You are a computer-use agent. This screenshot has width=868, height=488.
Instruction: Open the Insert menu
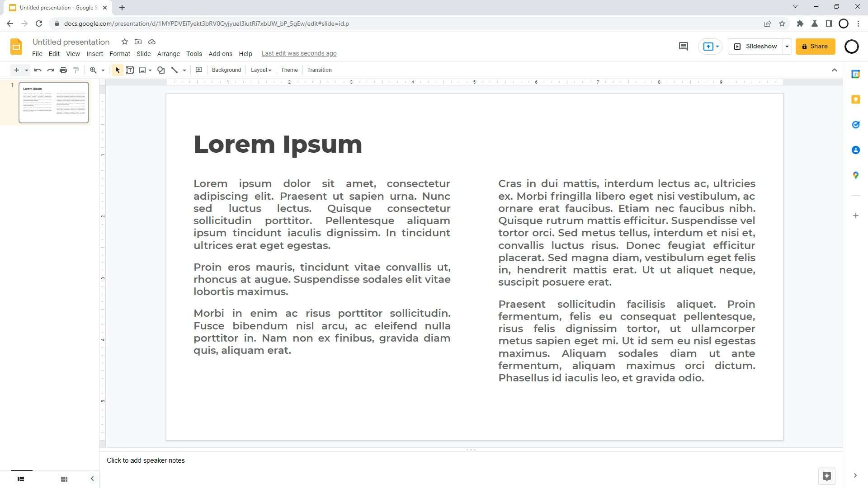(x=94, y=53)
